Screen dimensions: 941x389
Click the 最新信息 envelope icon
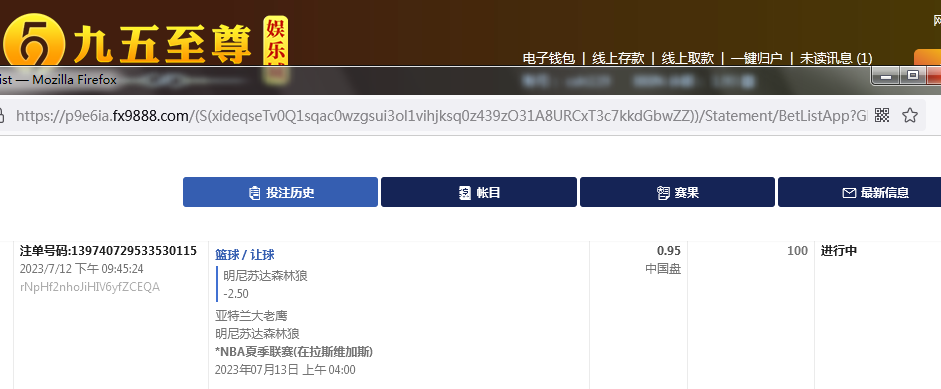pos(849,193)
